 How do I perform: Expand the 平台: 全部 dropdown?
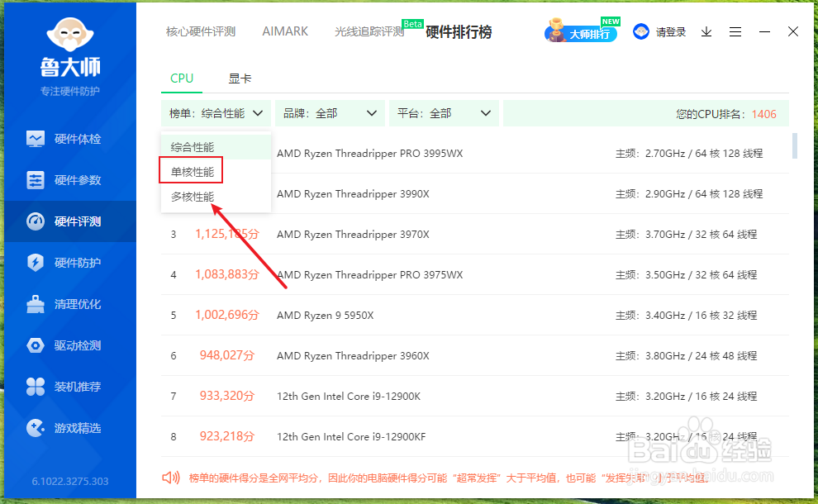coord(444,113)
